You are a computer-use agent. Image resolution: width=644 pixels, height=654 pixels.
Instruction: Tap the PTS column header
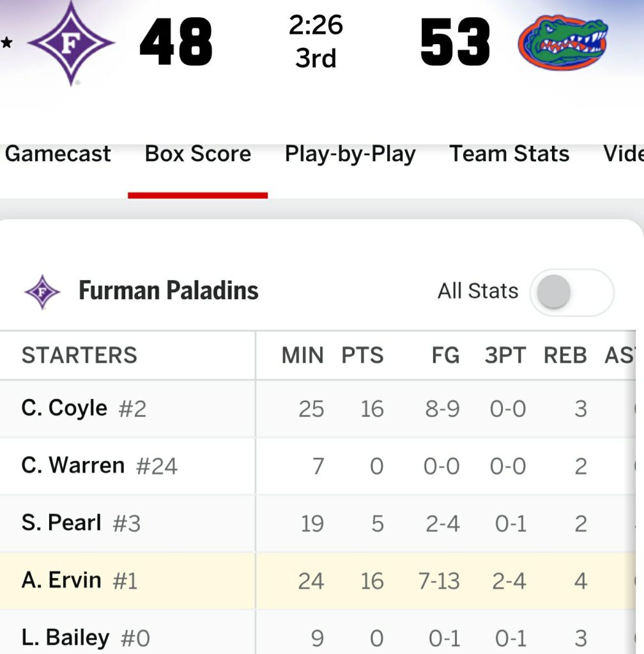(362, 355)
